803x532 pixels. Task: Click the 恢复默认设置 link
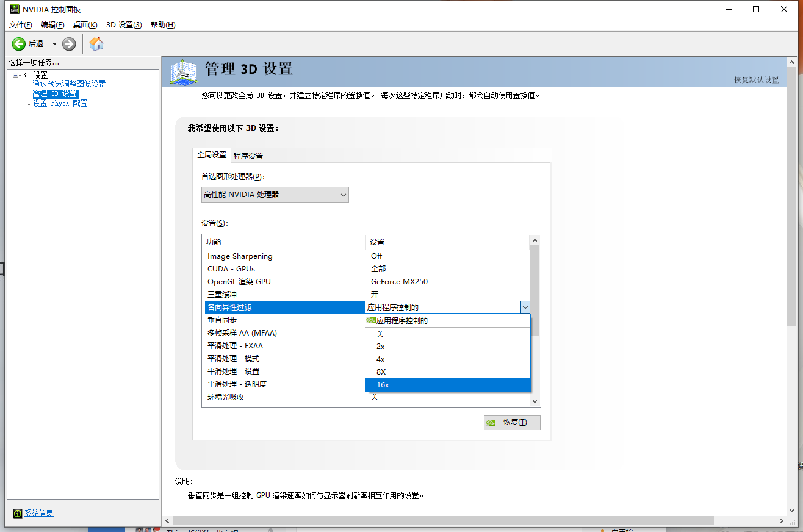pyautogui.click(x=757, y=80)
